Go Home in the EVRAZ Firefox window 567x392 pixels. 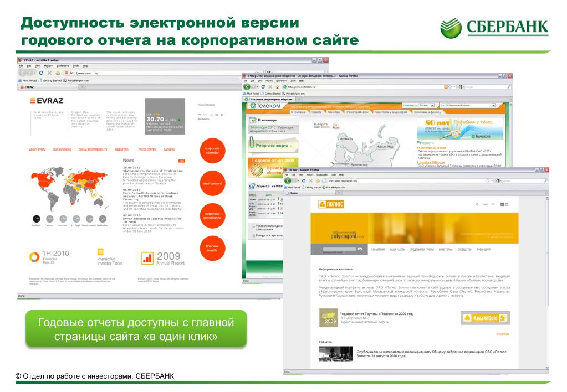click(58, 73)
